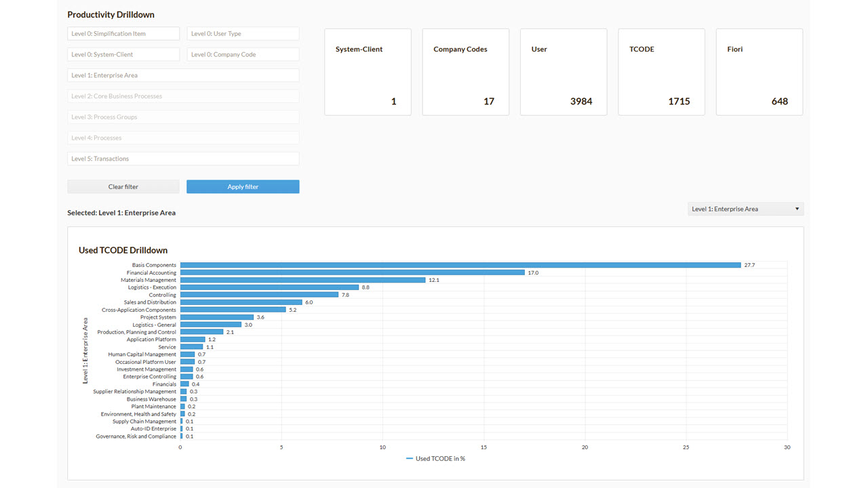Click the Production, Planning and Control label

pyautogui.click(x=136, y=332)
